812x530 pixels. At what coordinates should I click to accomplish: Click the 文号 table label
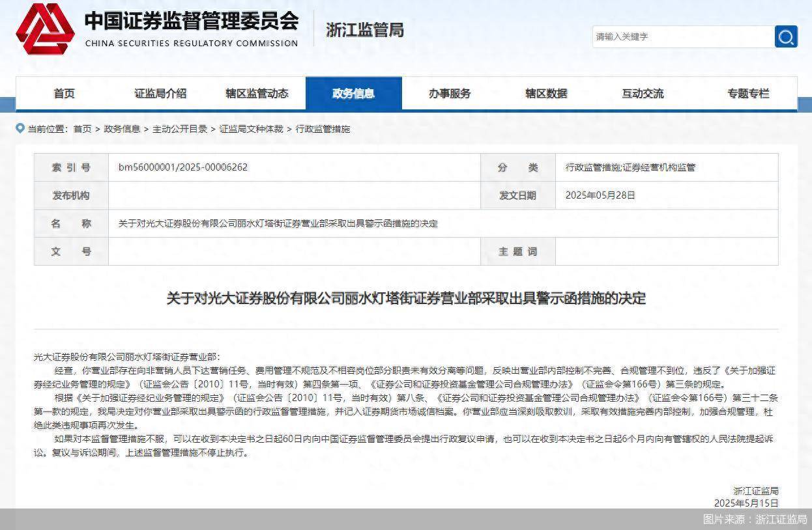(71, 251)
